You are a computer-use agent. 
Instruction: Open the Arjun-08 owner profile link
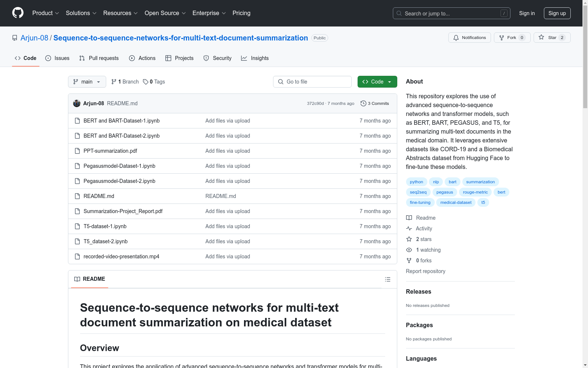(35, 38)
